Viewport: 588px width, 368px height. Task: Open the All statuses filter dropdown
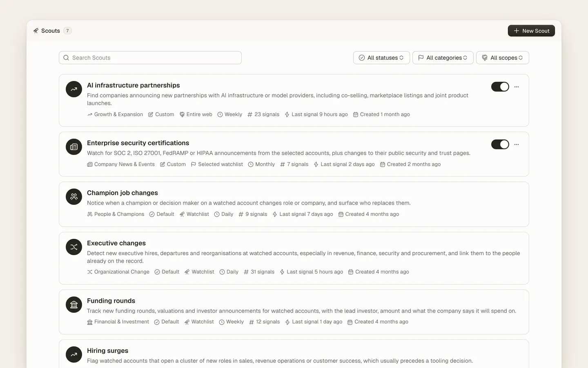click(381, 58)
